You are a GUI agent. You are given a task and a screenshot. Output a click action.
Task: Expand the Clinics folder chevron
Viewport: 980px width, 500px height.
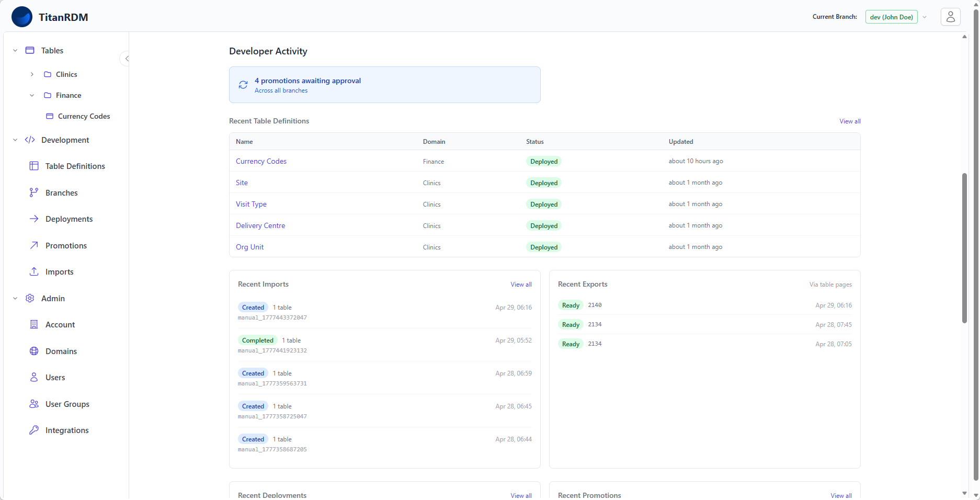(x=32, y=74)
